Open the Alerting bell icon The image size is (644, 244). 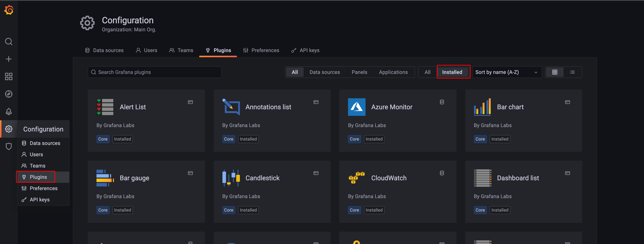(9, 111)
